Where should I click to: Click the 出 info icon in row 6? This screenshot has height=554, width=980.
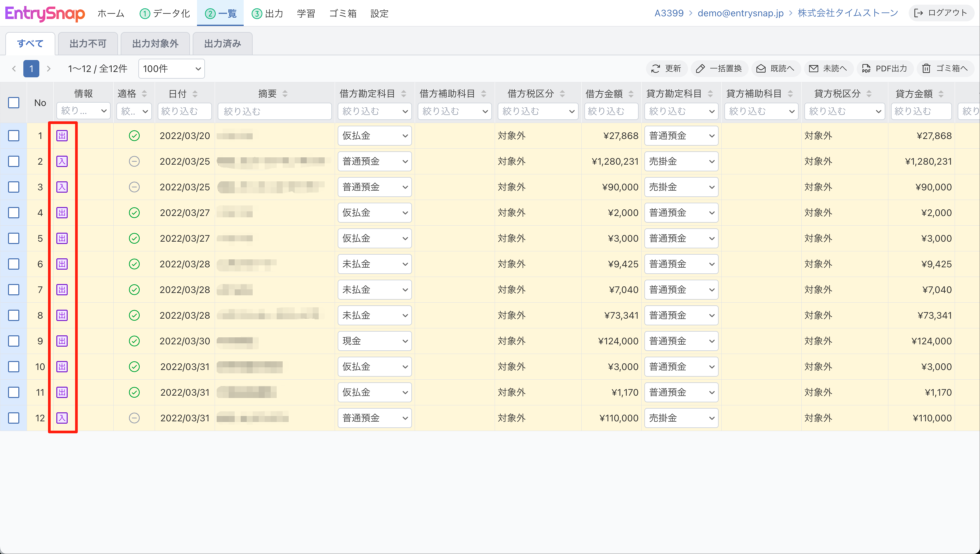[62, 264]
